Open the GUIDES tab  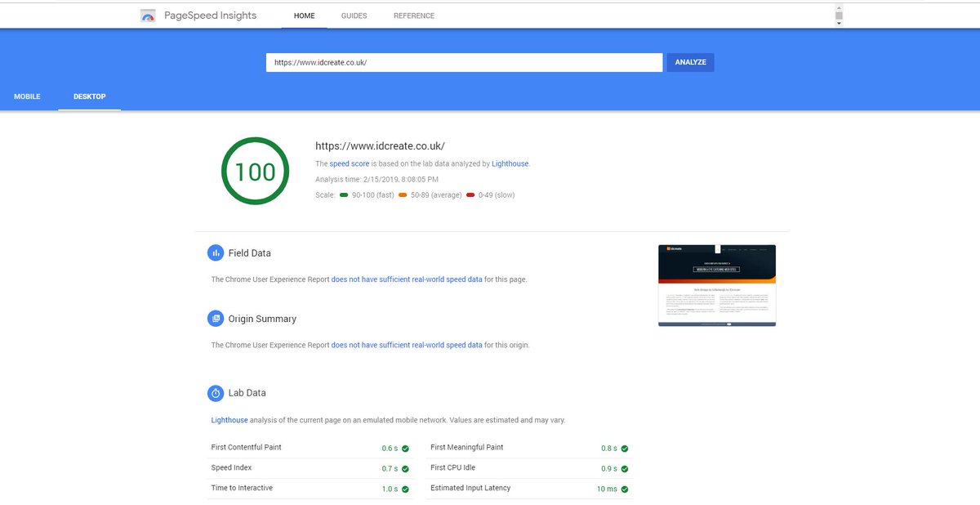(354, 16)
